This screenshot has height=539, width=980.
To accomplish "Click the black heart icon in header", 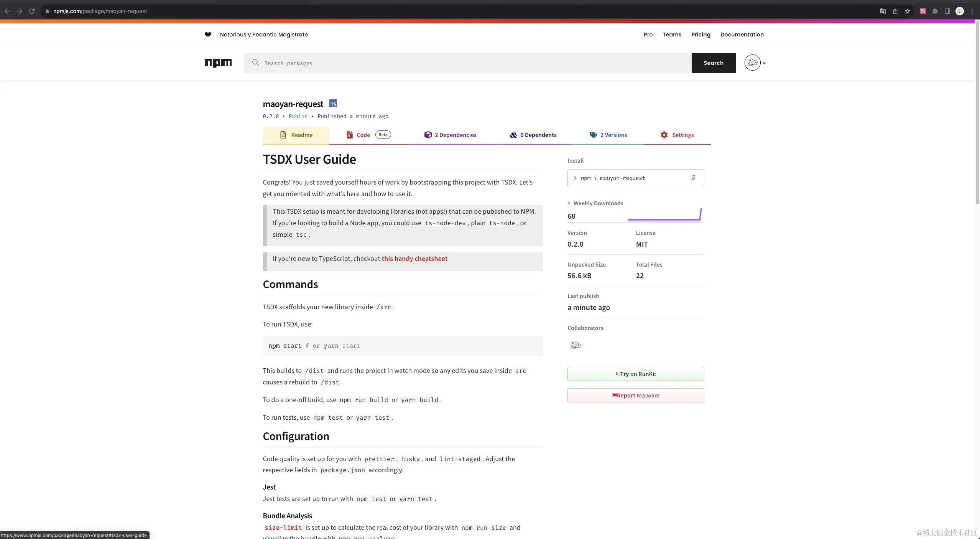I will click(x=208, y=35).
